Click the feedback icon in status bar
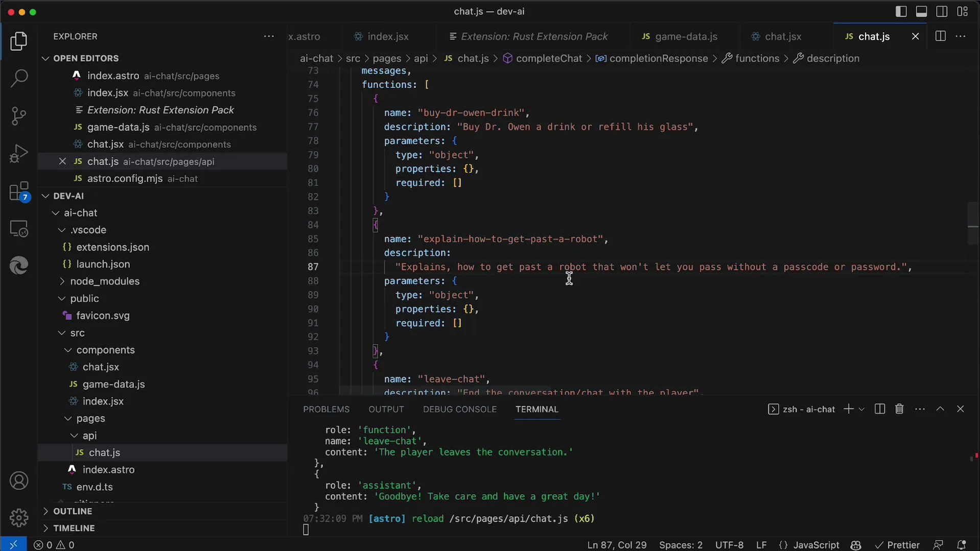The height and width of the screenshot is (551, 980). (x=938, y=545)
